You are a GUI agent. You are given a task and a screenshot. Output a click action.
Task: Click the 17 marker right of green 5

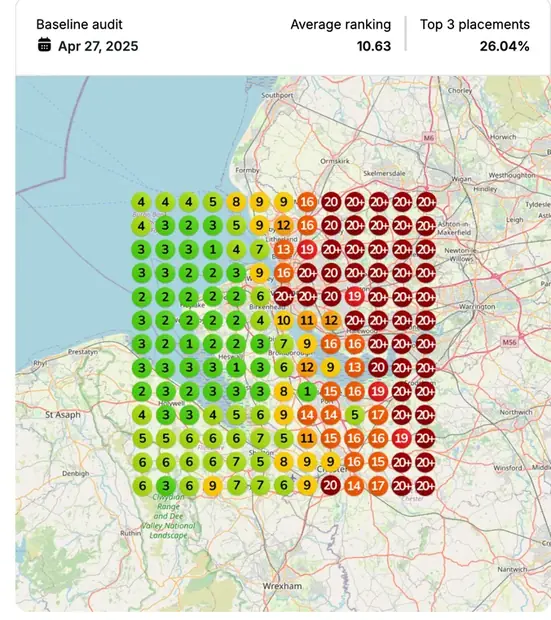(378, 415)
